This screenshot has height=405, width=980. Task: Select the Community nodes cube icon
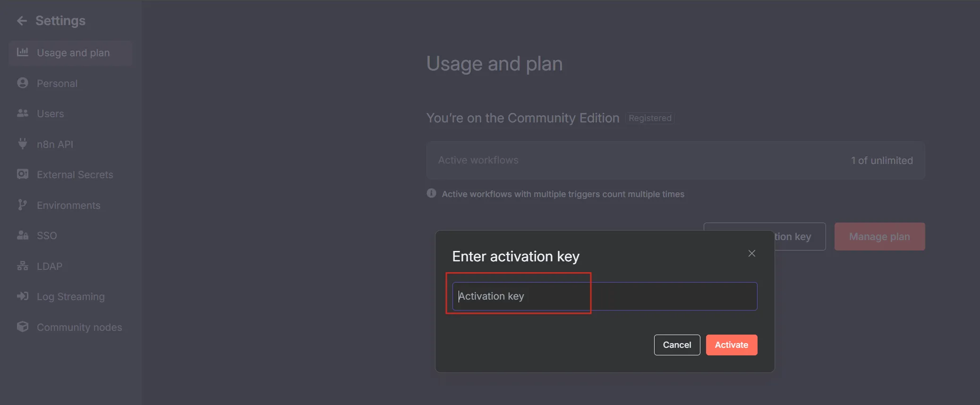(22, 327)
